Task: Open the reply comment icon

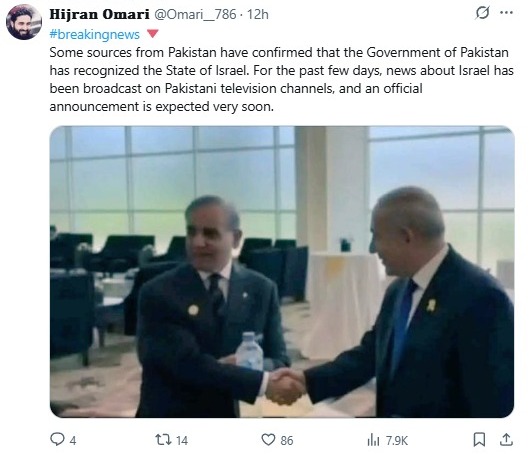Action: 57,439
